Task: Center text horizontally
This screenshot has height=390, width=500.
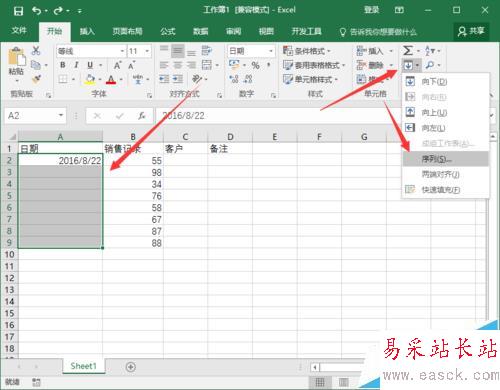Action: click(178, 65)
